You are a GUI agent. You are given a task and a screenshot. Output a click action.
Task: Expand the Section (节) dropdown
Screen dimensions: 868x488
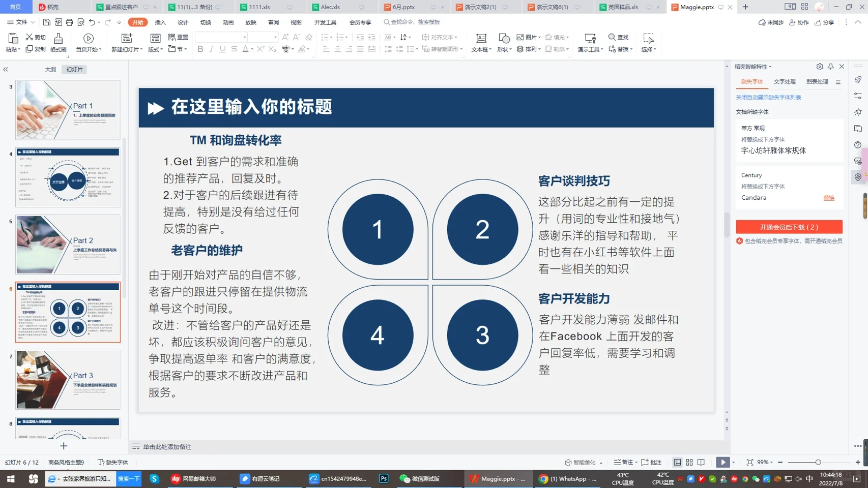pyautogui.click(x=178, y=49)
